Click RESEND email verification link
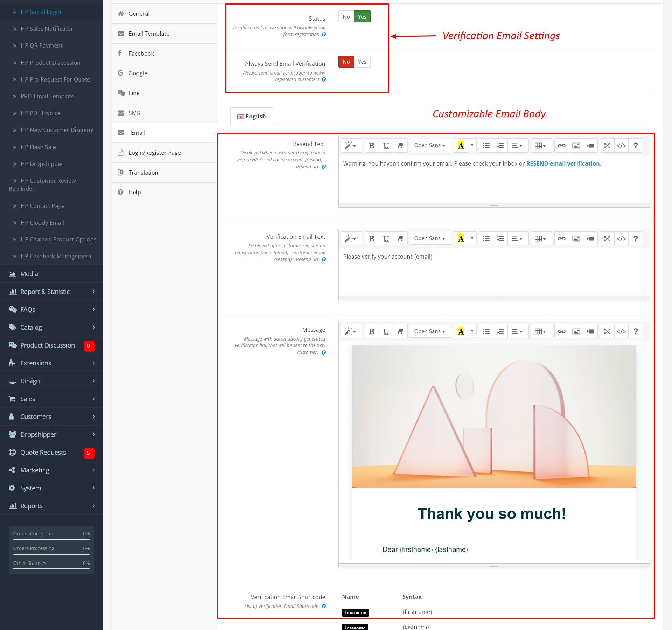The image size is (672, 630). click(563, 163)
